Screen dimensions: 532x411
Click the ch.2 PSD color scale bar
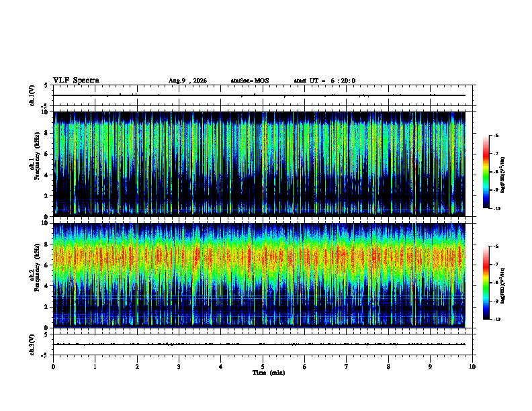[486, 283]
